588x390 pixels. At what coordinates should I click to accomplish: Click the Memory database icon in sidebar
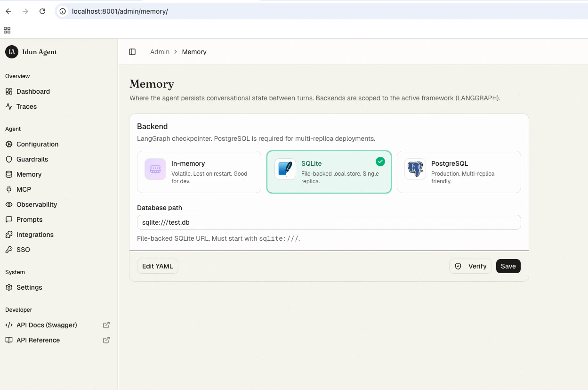(9, 174)
